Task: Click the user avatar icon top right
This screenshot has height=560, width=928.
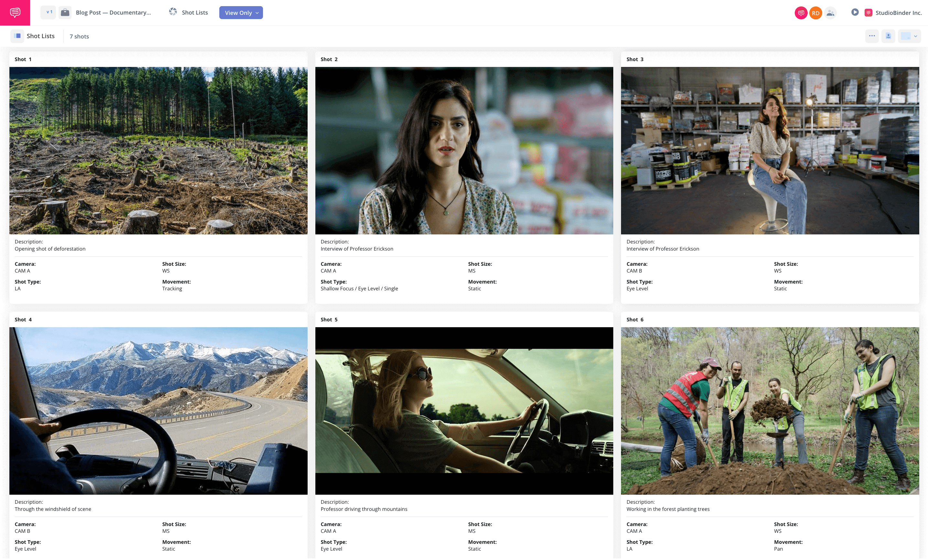Action: [829, 13]
